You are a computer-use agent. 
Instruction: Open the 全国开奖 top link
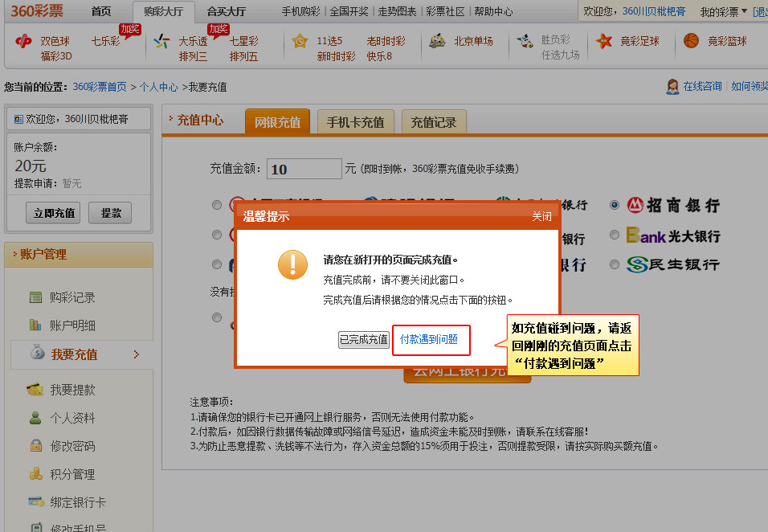point(349,12)
